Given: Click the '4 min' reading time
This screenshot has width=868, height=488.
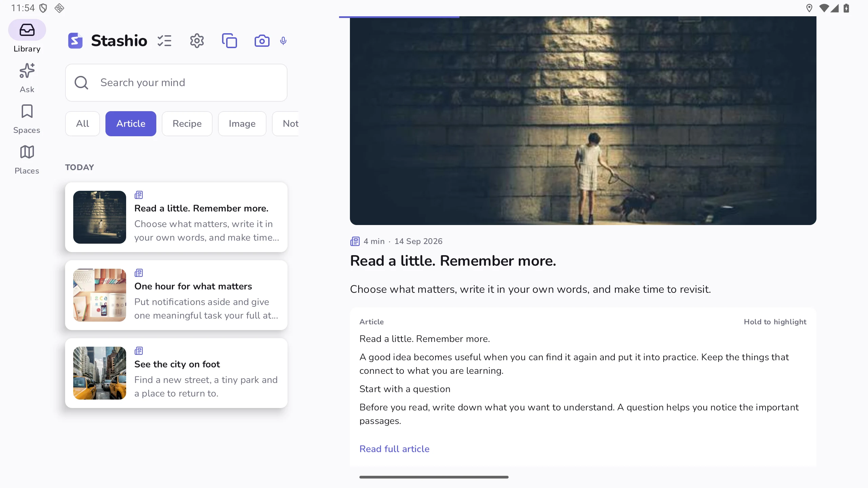Looking at the screenshot, I should pos(374,241).
